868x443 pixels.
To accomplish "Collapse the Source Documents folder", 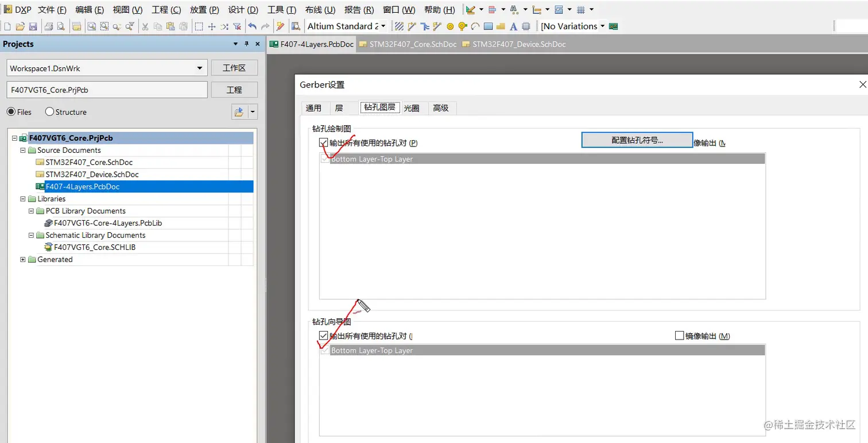I will 23,151.
